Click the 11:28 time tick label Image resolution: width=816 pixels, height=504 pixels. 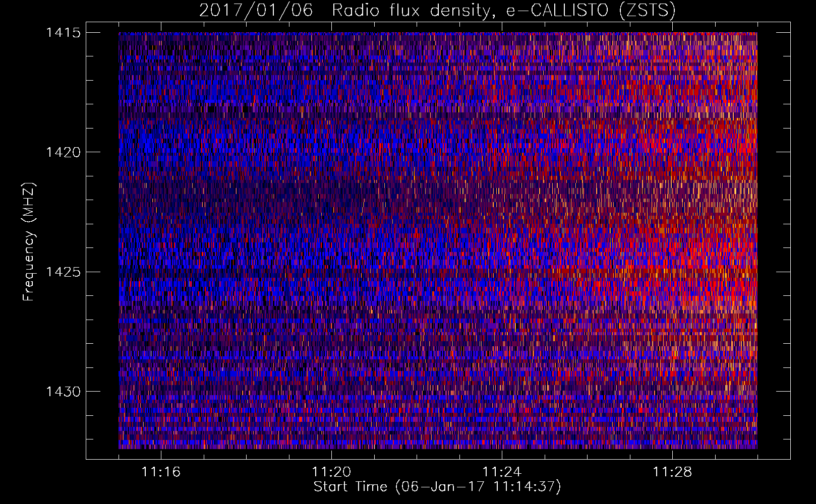coord(672,472)
